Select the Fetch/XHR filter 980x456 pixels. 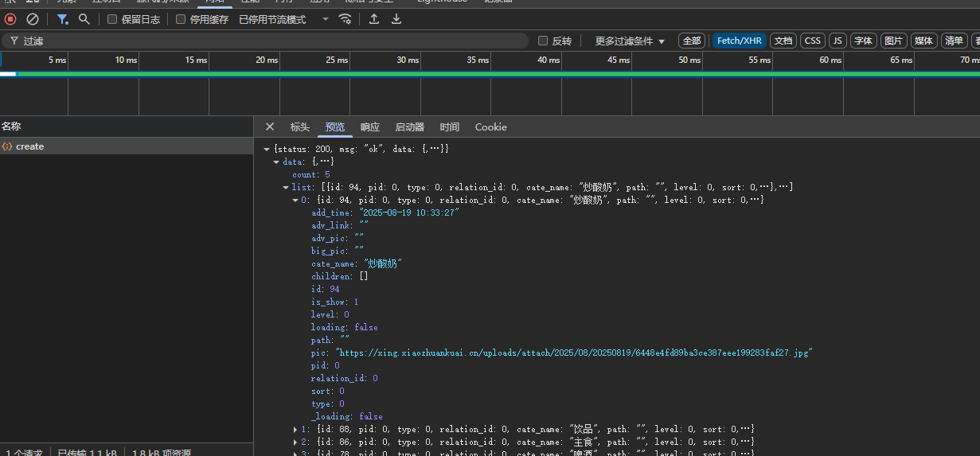pyautogui.click(x=740, y=41)
